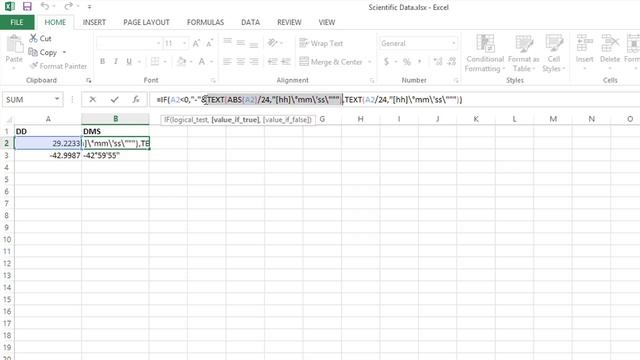The height and width of the screenshot is (360, 640).
Task: Click the Center alignment icon
Action: click(241, 62)
